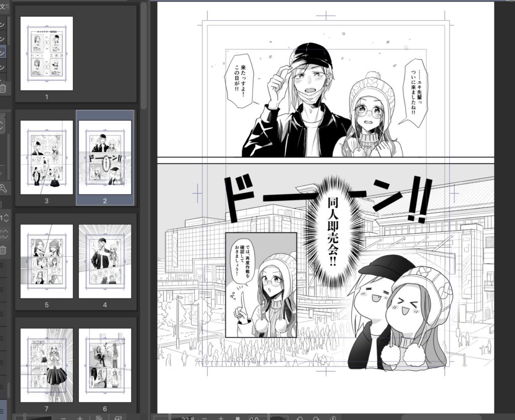Zoom out the canvas using minus icon
This screenshot has height=420, width=515.
(x=205, y=417)
